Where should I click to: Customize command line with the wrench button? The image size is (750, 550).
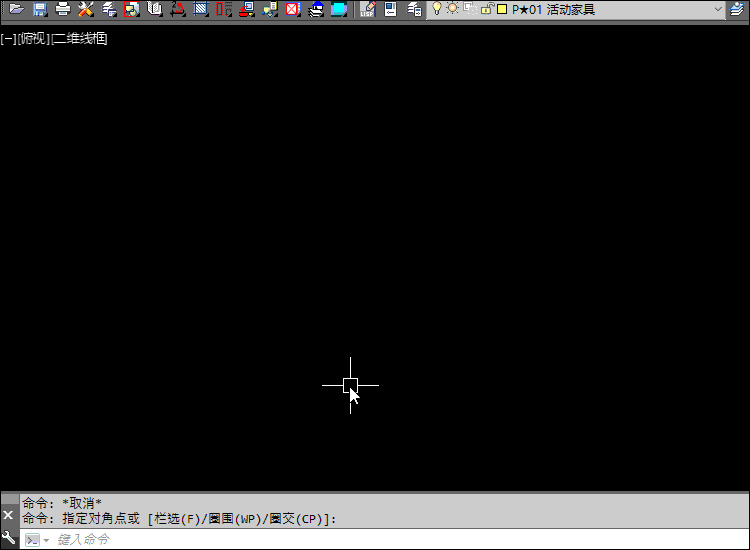pos(9,539)
